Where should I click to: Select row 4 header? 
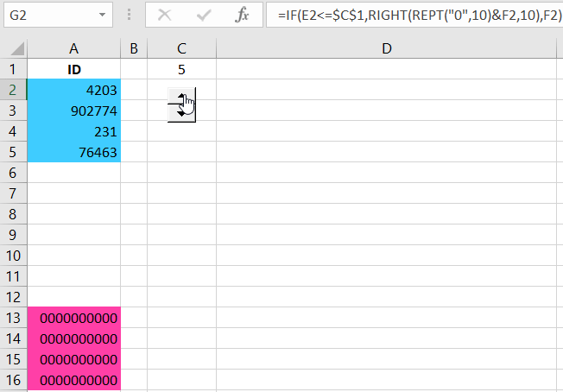pyautogui.click(x=13, y=131)
